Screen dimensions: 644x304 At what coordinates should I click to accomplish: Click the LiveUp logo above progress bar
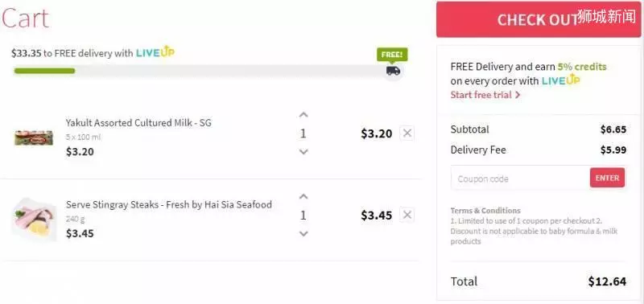pyautogui.click(x=155, y=51)
